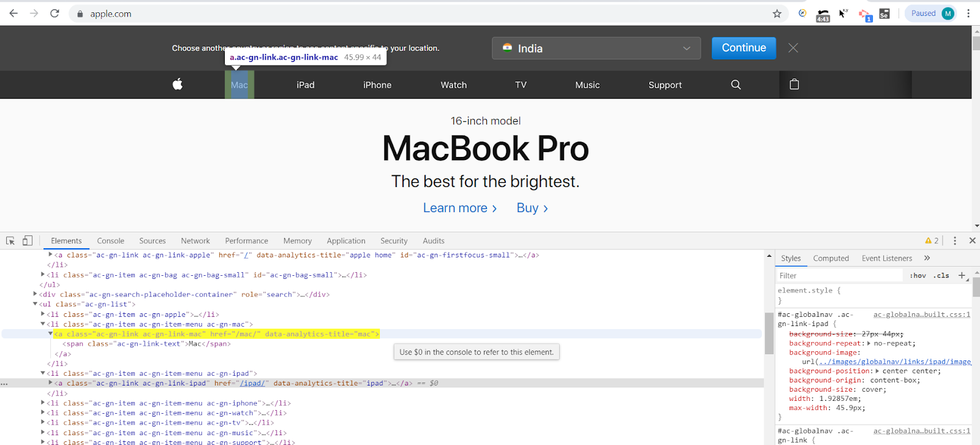The height and width of the screenshot is (445, 980).
Task: Switch to the Network tab
Action: 195,241
